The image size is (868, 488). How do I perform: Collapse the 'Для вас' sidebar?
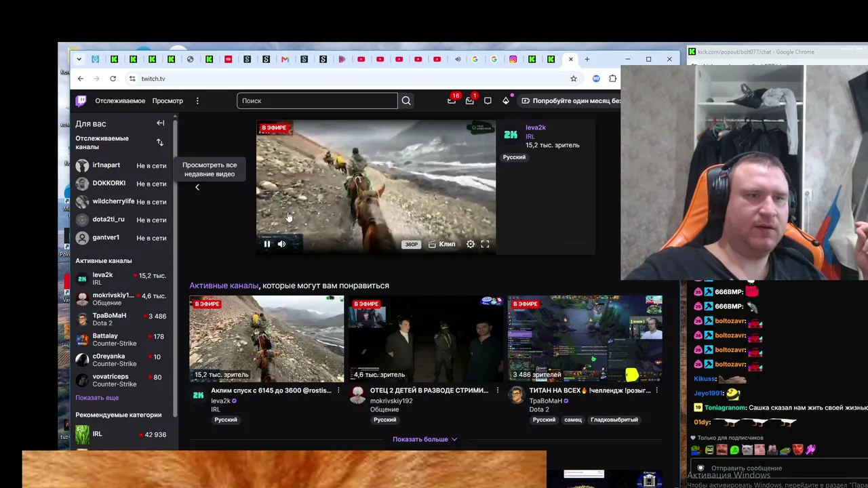[x=161, y=123]
